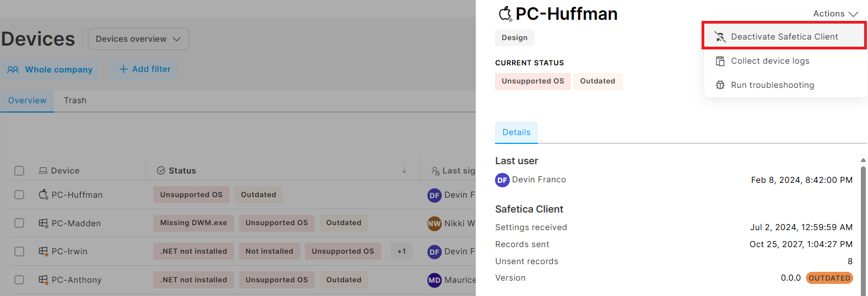868x296 pixels.
Task: Click Outdated status in PC-Madden row
Action: [x=344, y=223]
